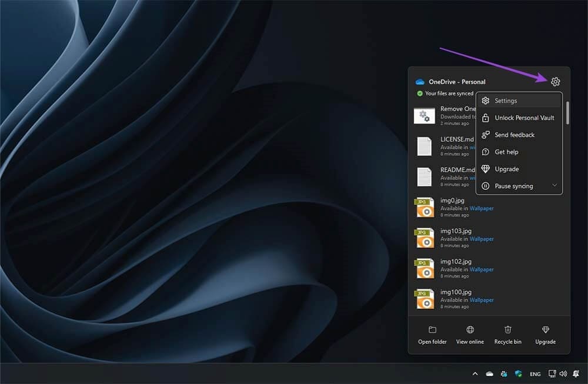Click the OneDrive flyout vertical scrollbar

coord(567,112)
